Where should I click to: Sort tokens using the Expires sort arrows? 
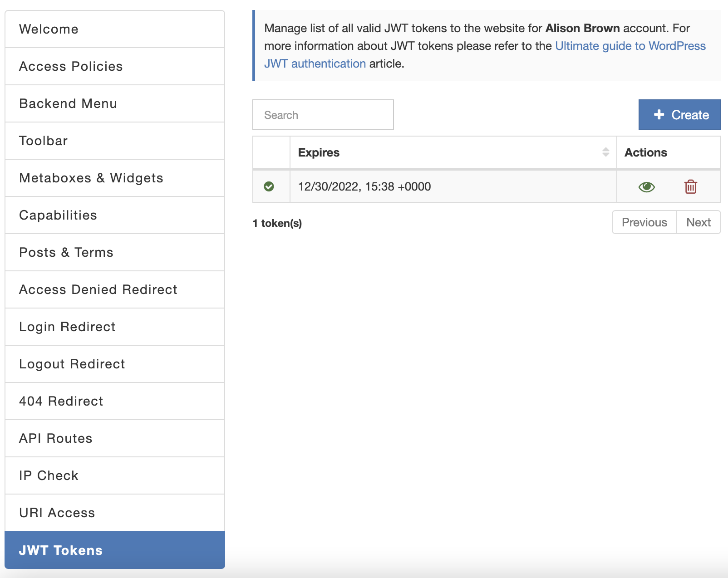pos(605,152)
